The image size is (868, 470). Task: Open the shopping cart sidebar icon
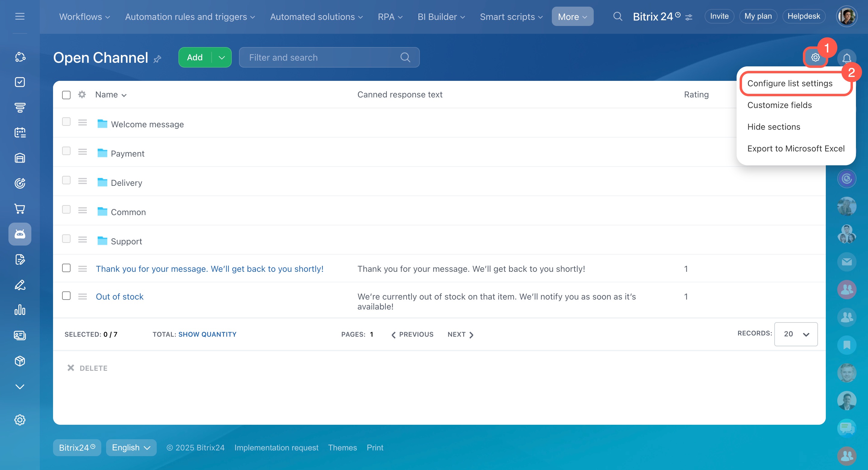(20, 209)
